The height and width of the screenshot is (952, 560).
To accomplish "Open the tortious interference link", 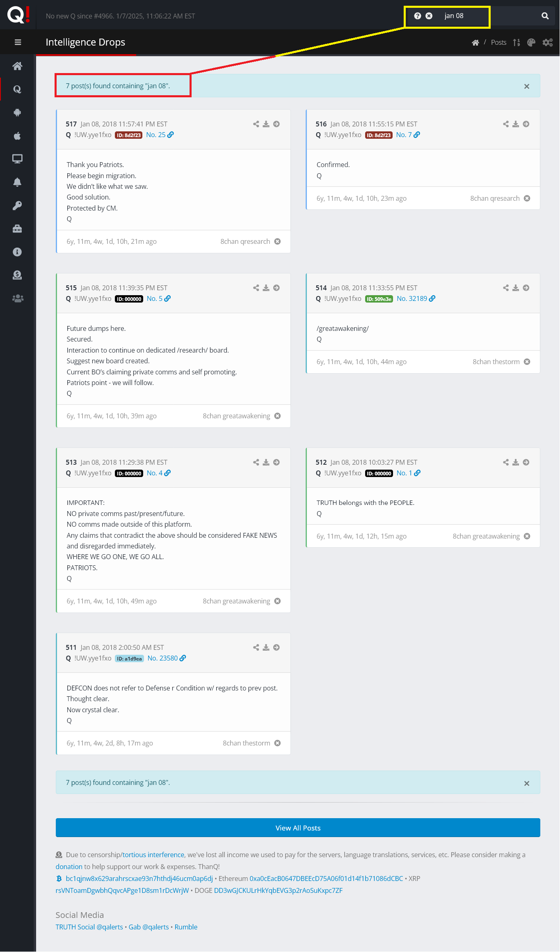I will pyautogui.click(x=153, y=855).
